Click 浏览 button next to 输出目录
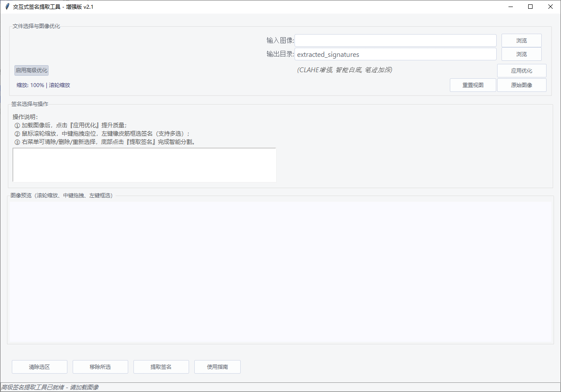 (522, 54)
